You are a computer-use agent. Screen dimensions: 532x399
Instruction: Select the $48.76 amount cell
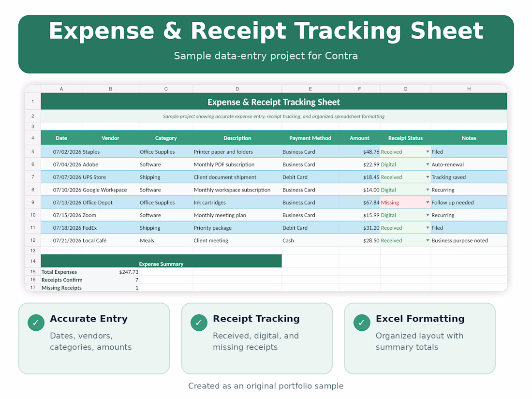coord(359,152)
